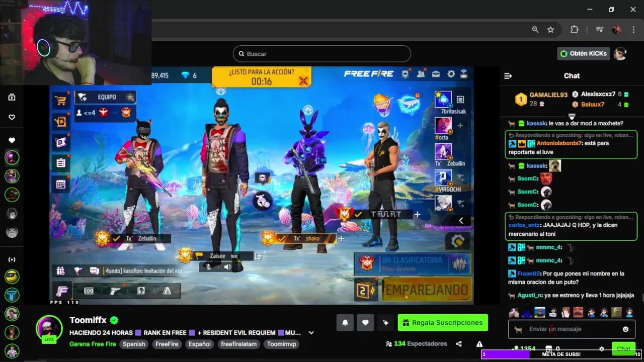This screenshot has height=362, width=644.
Task: Click the diamond currency icon
Action: pyautogui.click(x=185, y=75)
